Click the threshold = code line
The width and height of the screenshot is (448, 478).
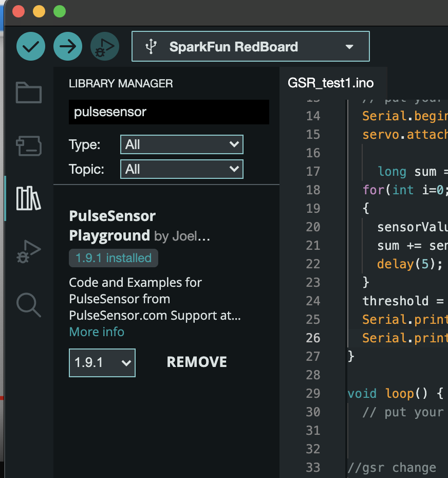403,301
